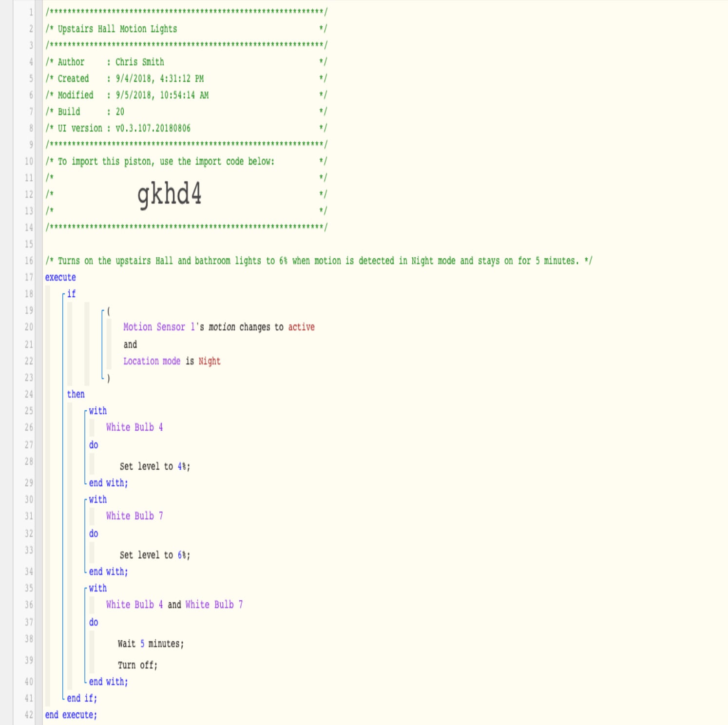Click line number 42 in the gutter

pyautogui.click(x=29, y=715)
